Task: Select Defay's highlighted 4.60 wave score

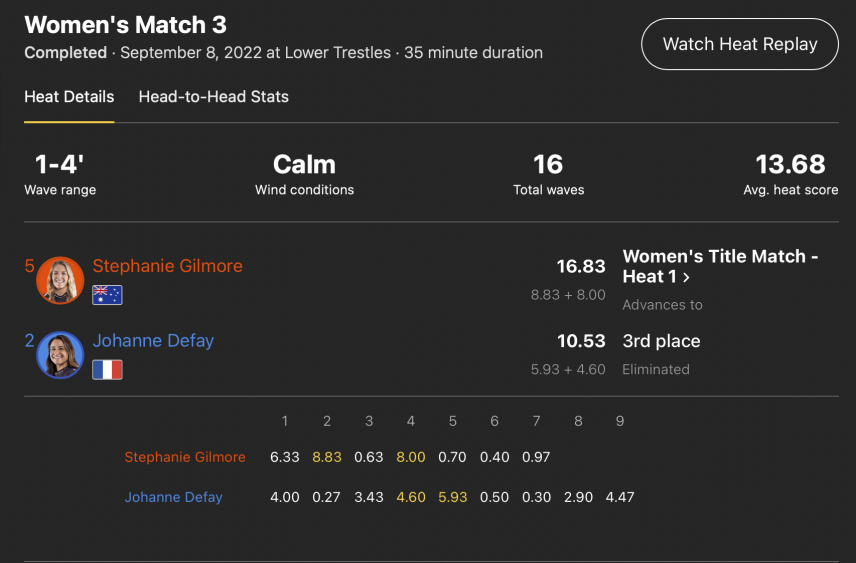Action: tap(411, 497)
